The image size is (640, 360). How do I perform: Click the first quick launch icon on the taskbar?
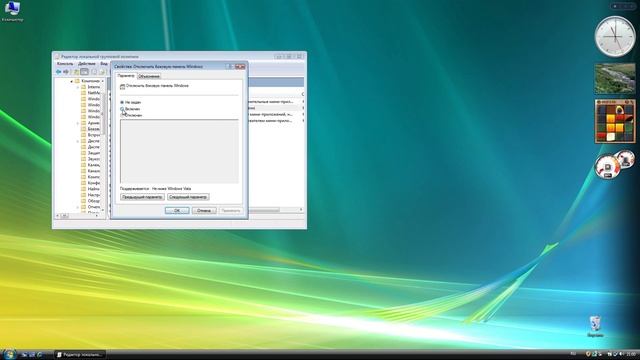tap(24, 355)
